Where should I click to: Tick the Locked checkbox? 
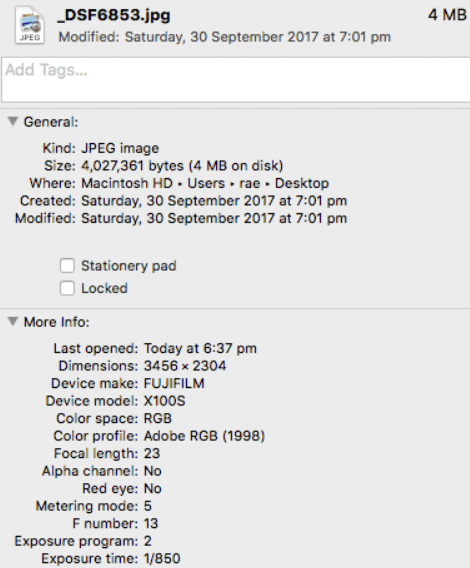click(67, 288)
